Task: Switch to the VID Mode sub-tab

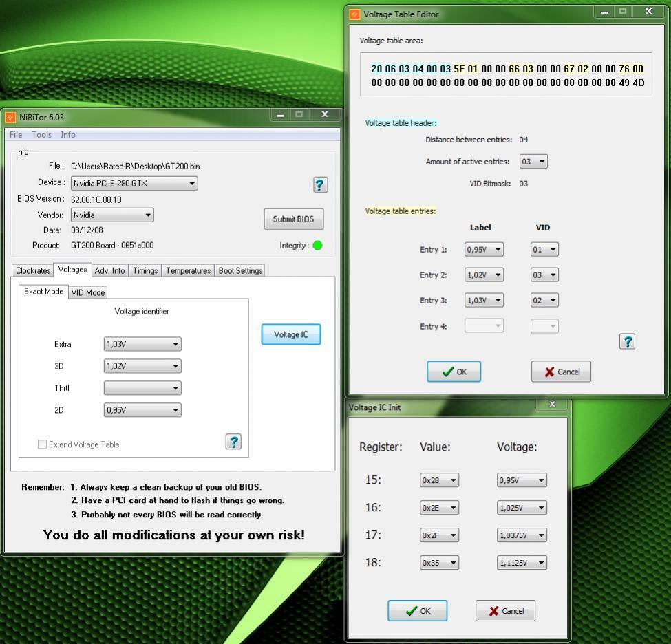Action: pos(87,292)
